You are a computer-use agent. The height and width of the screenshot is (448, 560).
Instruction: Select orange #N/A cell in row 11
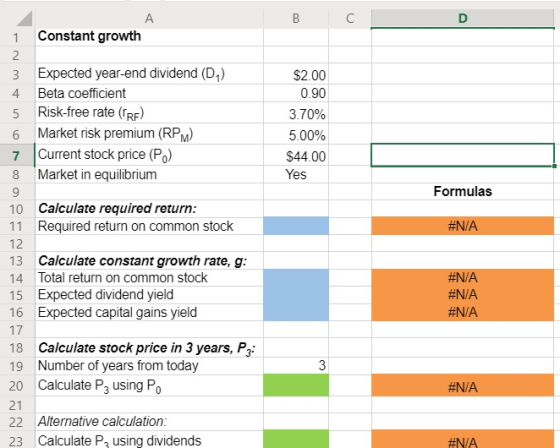462,226
